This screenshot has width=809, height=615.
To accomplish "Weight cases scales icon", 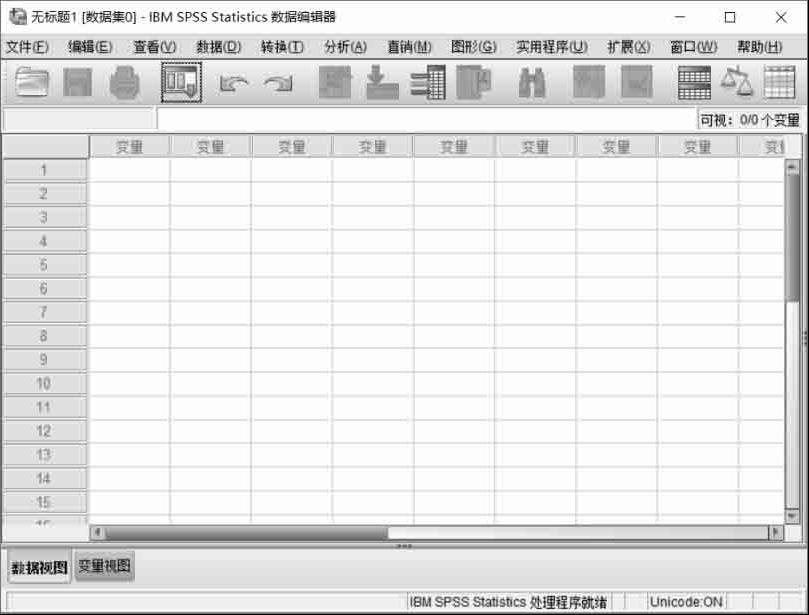I will tap(737, 82).
